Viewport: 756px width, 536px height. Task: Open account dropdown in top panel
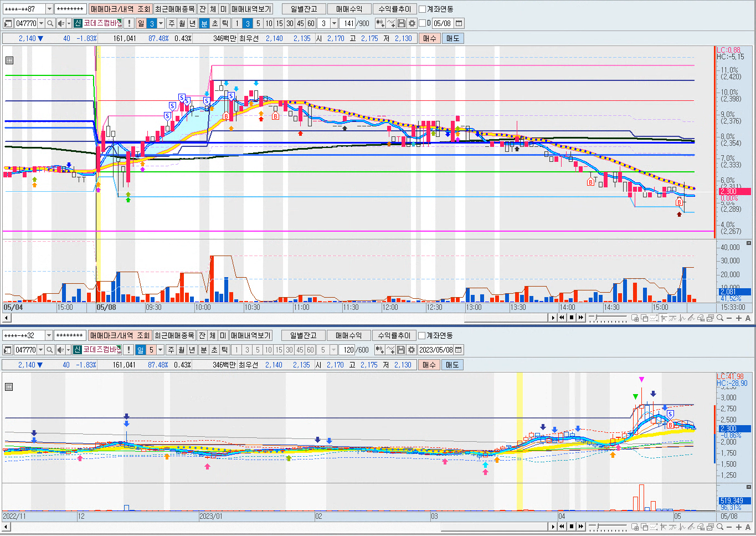point(49,9)
